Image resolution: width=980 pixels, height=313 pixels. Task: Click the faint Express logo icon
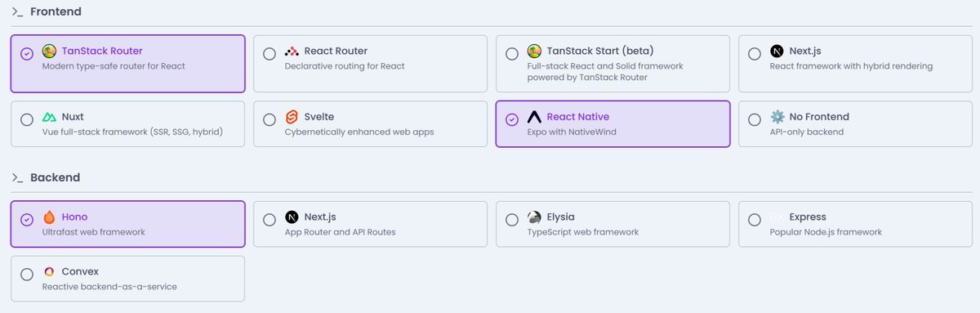[x=777, y=217]
